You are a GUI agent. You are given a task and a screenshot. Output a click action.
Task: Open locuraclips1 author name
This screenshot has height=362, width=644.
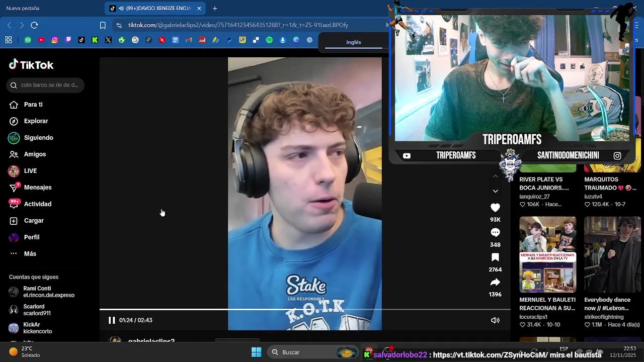533,317
